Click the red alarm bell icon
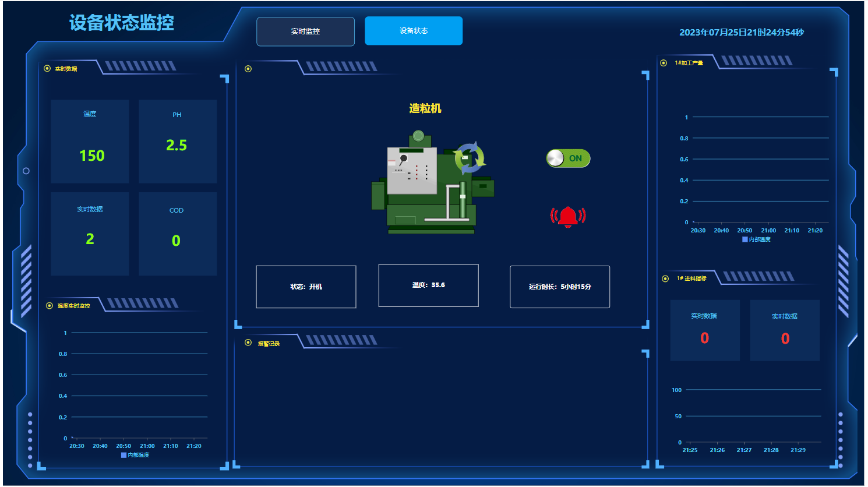 click(568, 217)
